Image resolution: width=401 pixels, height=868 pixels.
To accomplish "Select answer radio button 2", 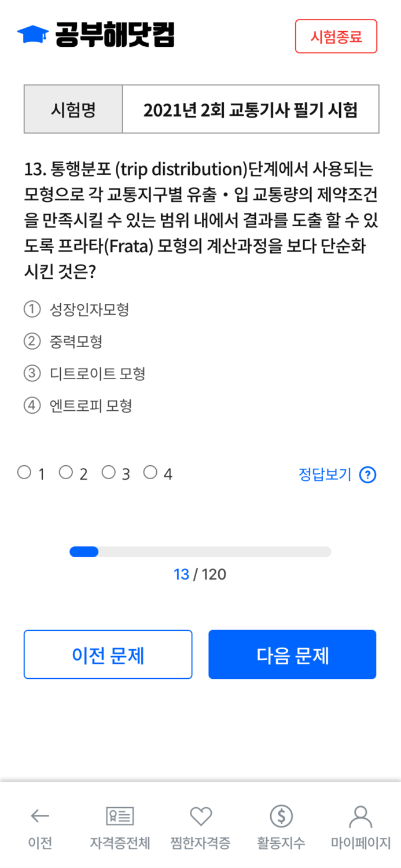I will (66, 472).
